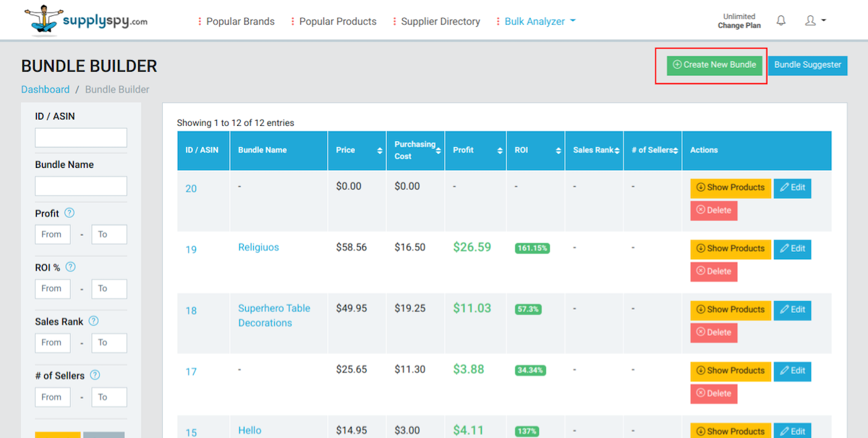This screenshot has height=438, width=868.
Task: Show Products for the Religiuos bundle
Action: (731, 248)
